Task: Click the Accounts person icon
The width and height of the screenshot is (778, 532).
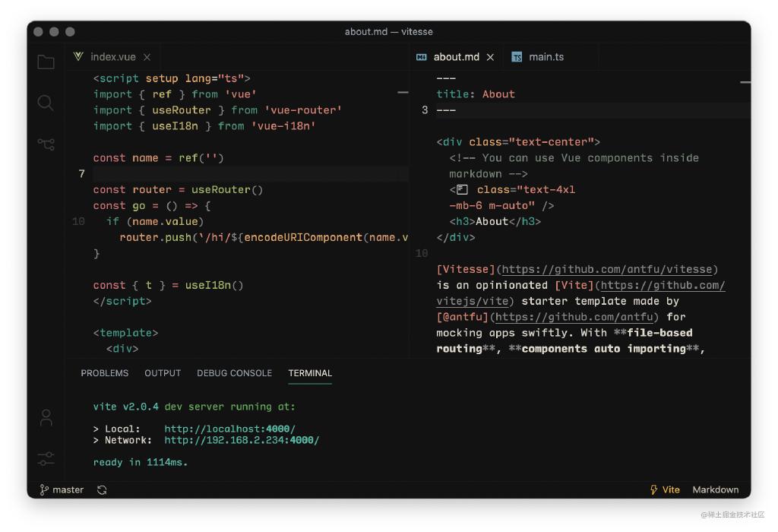Action: [x=46, y=417]
